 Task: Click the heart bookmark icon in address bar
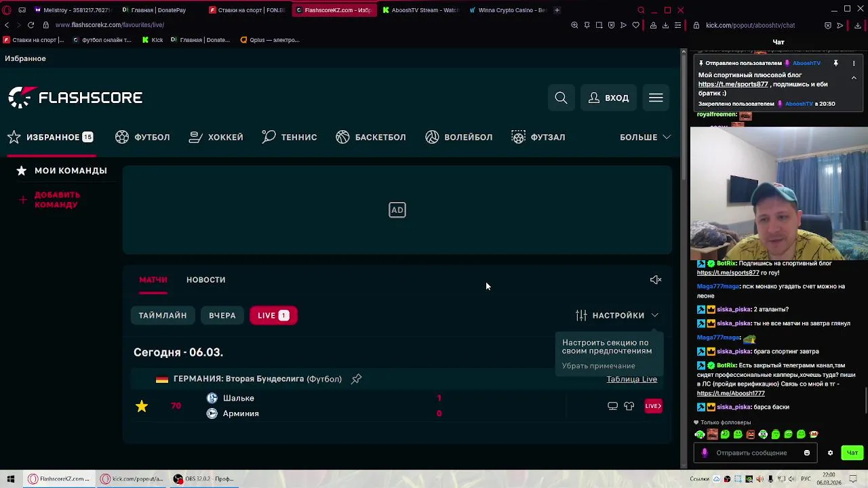pos(636,25)
